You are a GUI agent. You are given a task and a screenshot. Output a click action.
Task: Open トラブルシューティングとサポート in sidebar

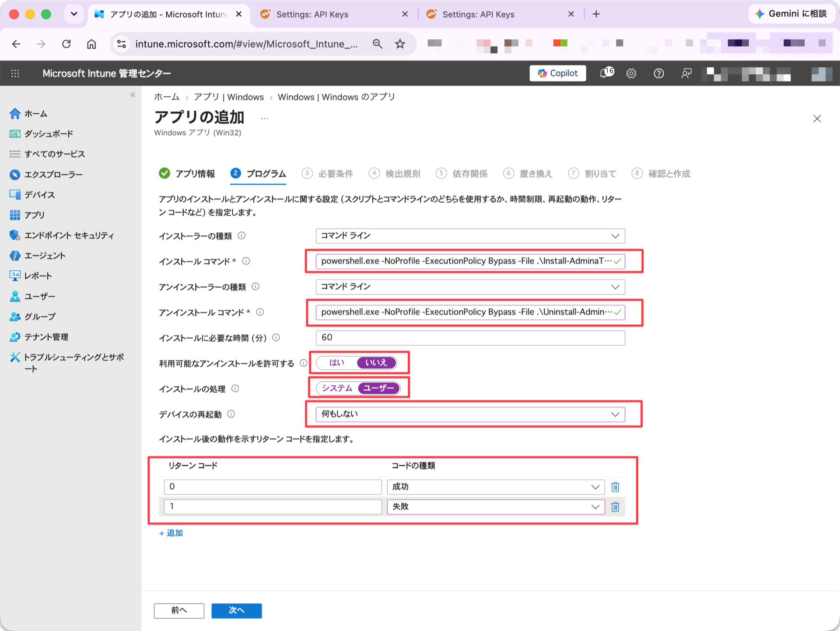click(x=67, y=363)
